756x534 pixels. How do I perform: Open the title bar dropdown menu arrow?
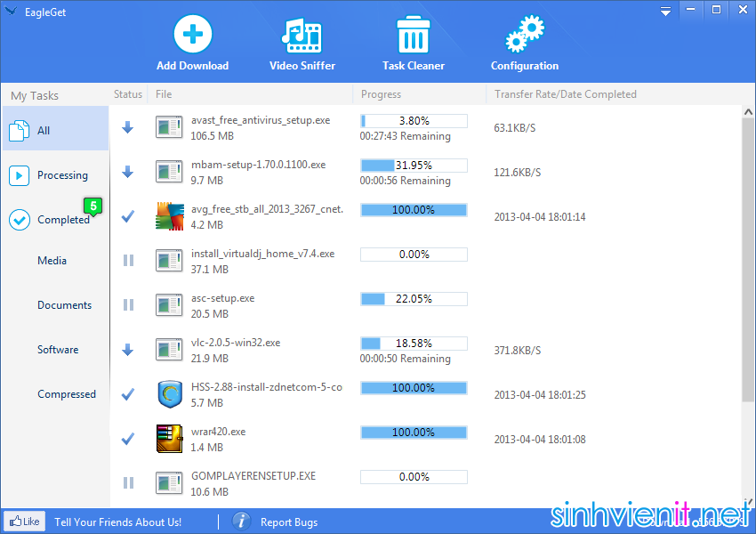pos(665,11)
